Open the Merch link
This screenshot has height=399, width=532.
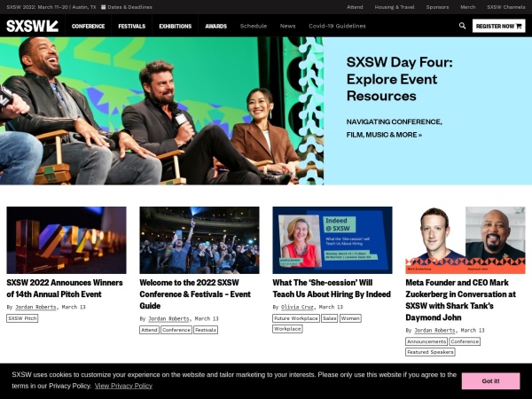tap(468, 7)
